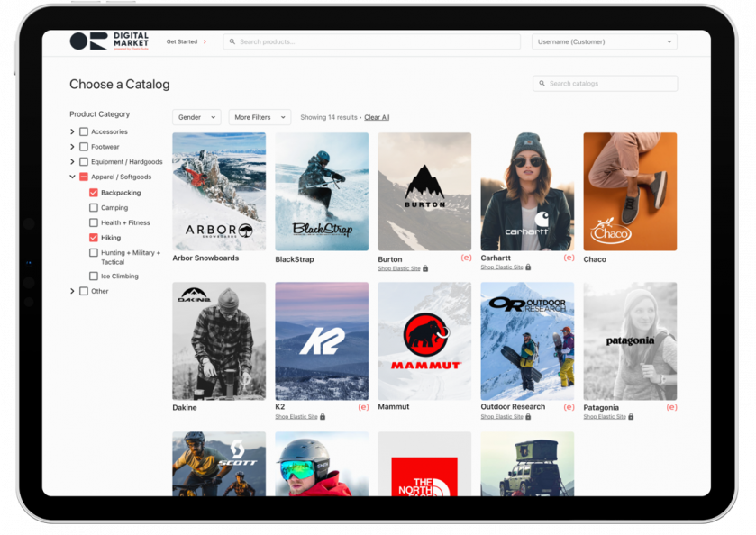
Task: Expand the Other category
Action: click(x=72, y=291)
